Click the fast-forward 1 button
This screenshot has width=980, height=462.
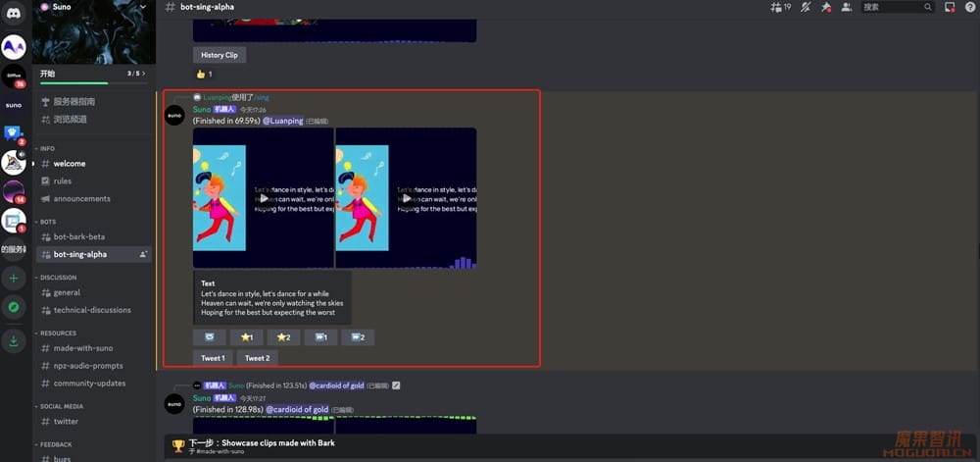pyautogui.click(x=320, y=337)
